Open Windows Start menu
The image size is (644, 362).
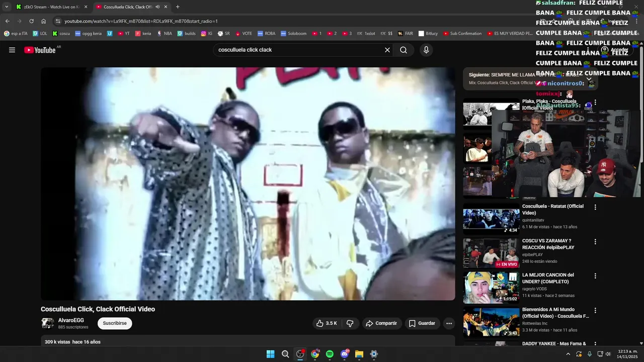tap(270, 354)
